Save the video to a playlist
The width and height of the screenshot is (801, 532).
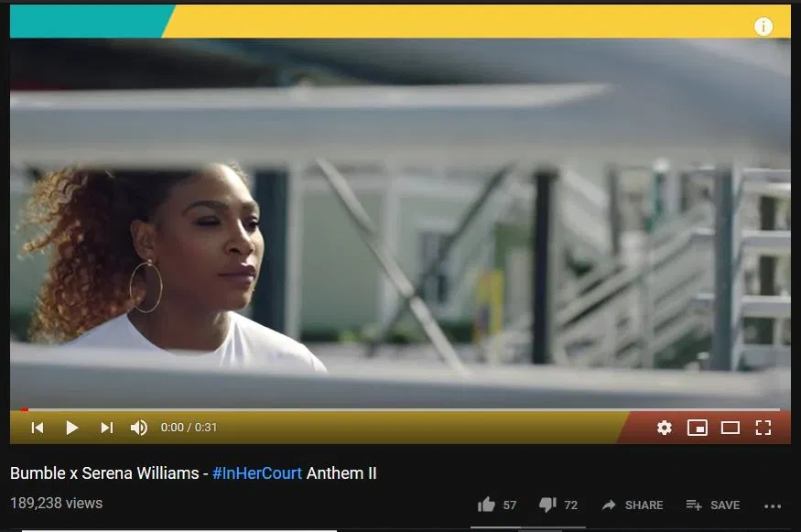point(713,505)
